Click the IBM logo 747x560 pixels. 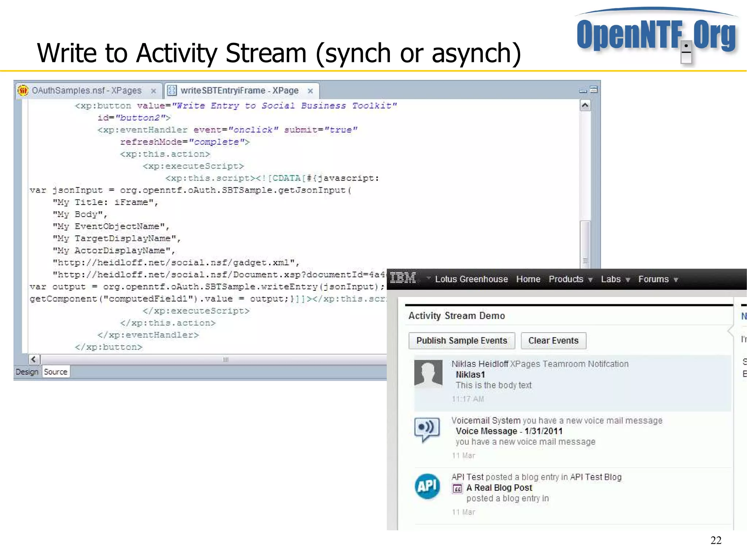403,278
